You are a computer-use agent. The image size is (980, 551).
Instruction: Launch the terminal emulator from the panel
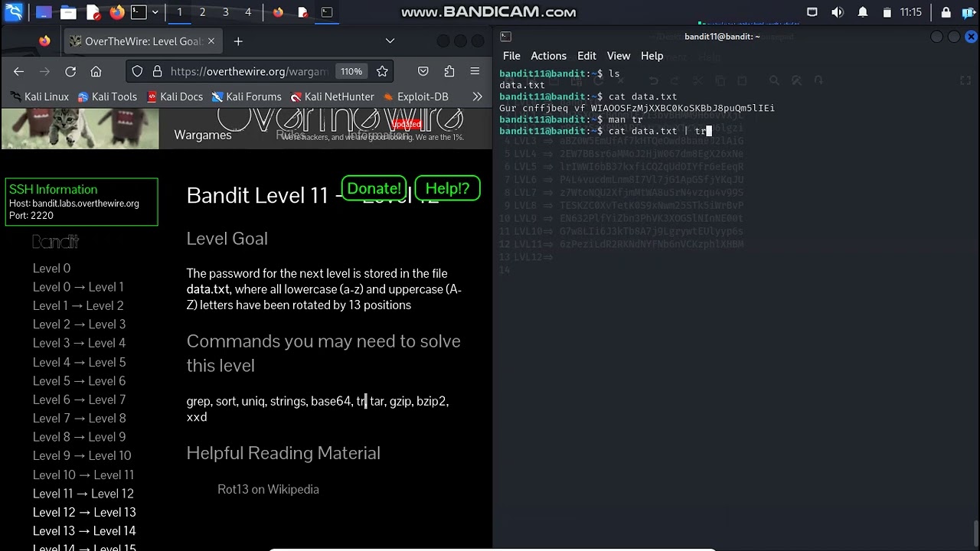click(139, 12)
